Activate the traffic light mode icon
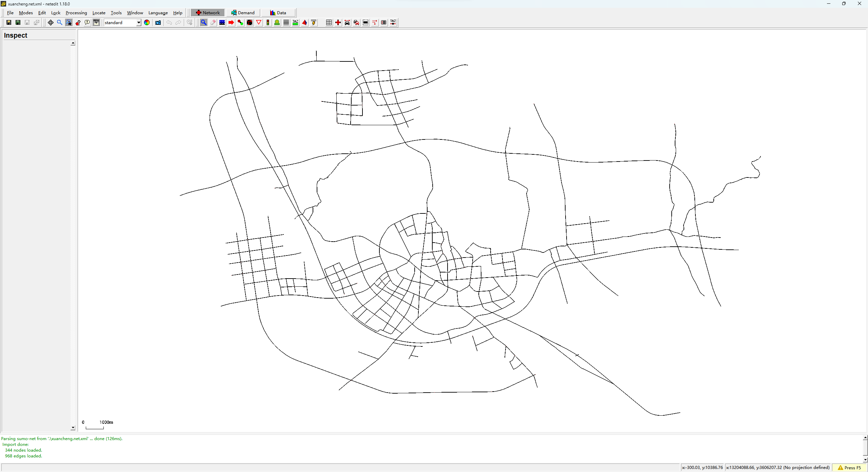The image size is (868, 472). (268, 23)
